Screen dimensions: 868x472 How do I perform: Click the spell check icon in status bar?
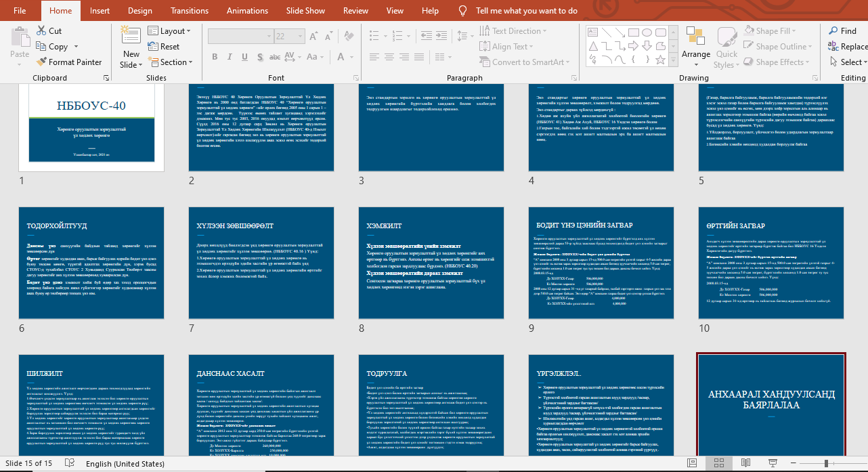coord(69,463)
